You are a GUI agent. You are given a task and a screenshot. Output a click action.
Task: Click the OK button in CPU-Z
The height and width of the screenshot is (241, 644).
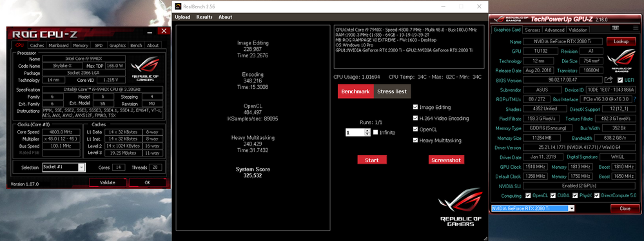pyautogui.click(x=148, y=182)
